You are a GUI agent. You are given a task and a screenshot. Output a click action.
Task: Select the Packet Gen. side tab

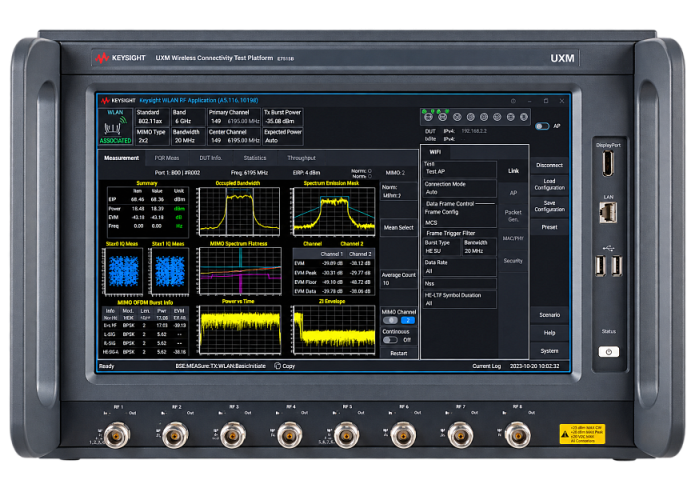(513, 216)
